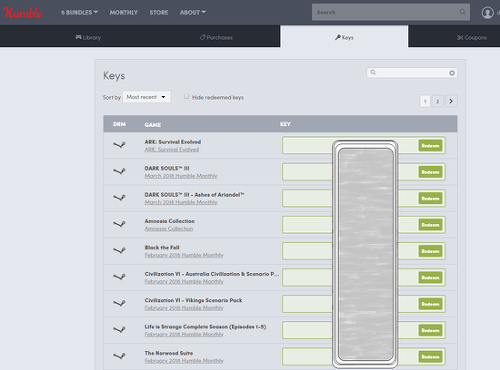Redeem the Life is Strange key
Viewport: 500px width, 370px height.
click(430, 330)
